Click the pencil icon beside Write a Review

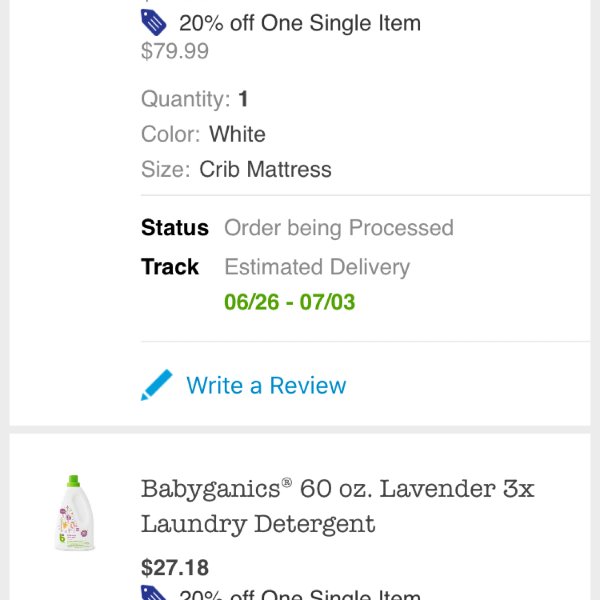point(157,385)
